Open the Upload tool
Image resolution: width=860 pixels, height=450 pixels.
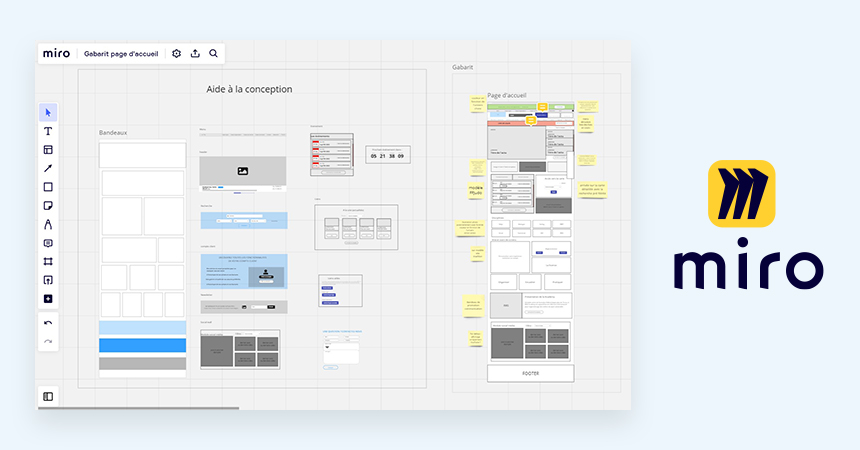(x=48, y=280)
